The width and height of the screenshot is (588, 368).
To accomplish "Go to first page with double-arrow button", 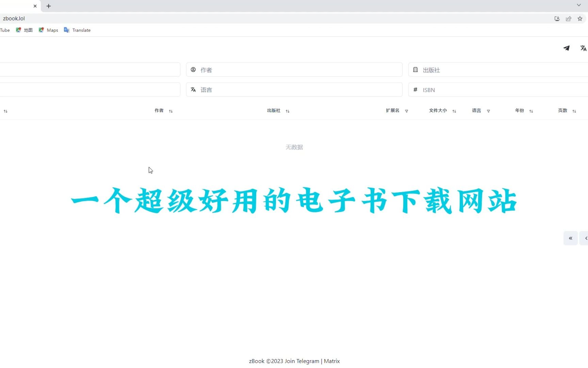I will 571,238.
